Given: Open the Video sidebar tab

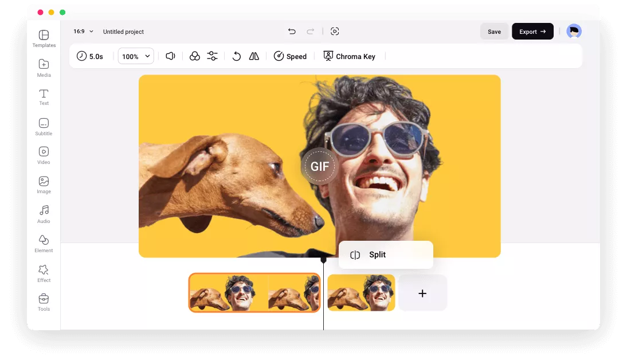Looking at the screenshot, I should coord(44,156).
